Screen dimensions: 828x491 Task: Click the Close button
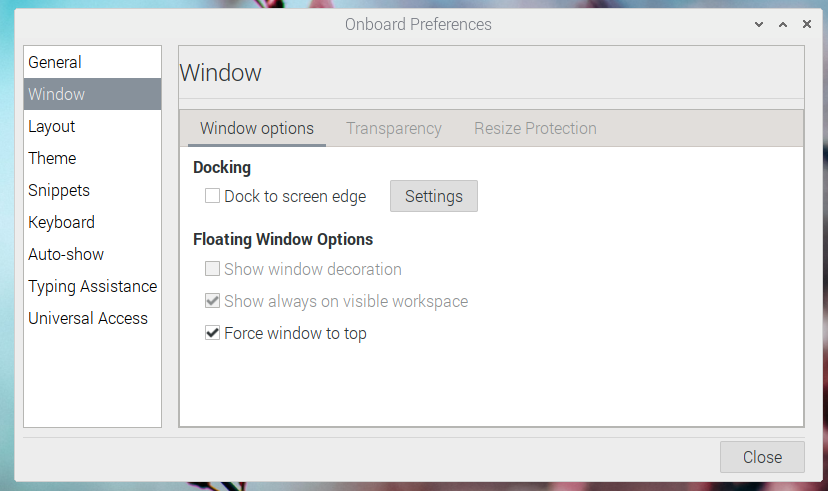pyautogui.click(x=762, y=457)
